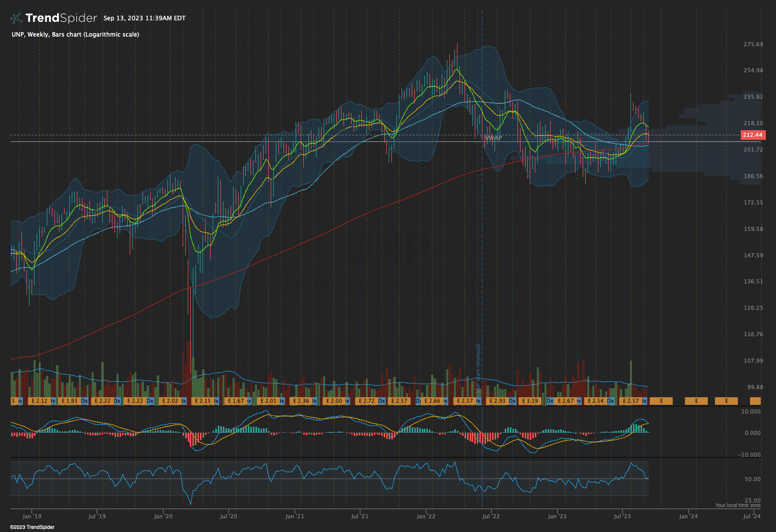776x532 pixels.
Task: Click the Dx dividend icon beside E 1.93
Action: [x=84, y=400]
